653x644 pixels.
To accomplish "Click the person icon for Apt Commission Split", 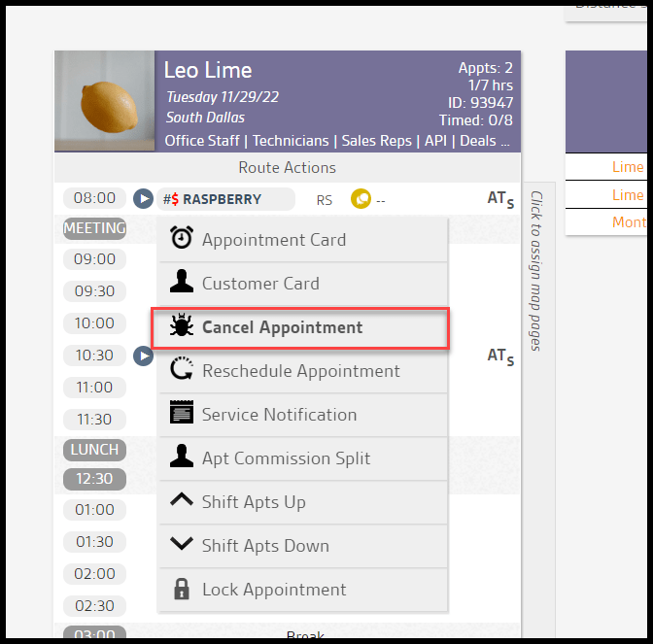I will click(x=181, y=458).
